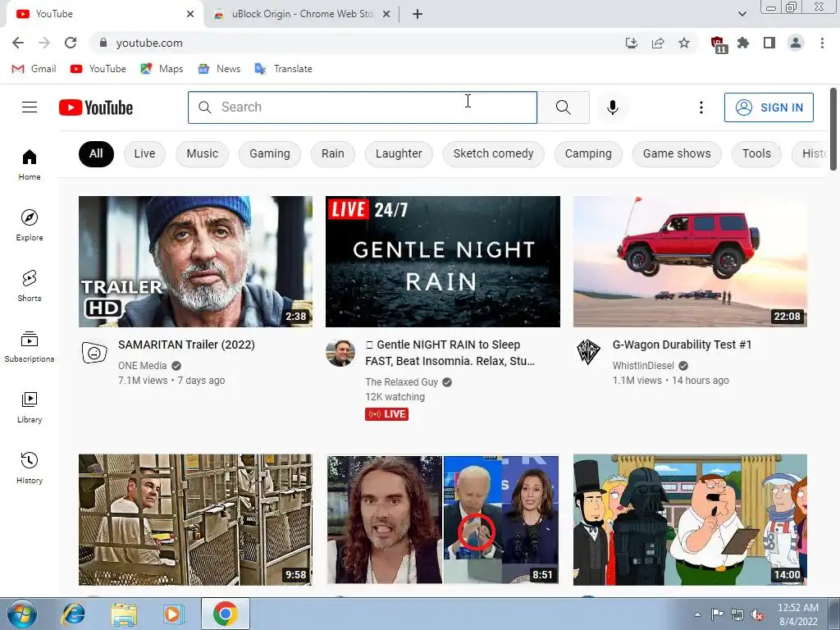Open News bookmark
The height and width of the screenshot is (630, 840).
[x=219, y=69]
